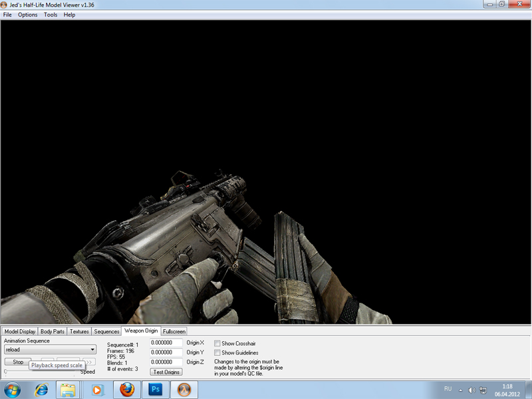The height and width of the screenshot is (399, 532).
Task: Enable the Show Guidelines checkbox
Action: (x=217, y=352)
